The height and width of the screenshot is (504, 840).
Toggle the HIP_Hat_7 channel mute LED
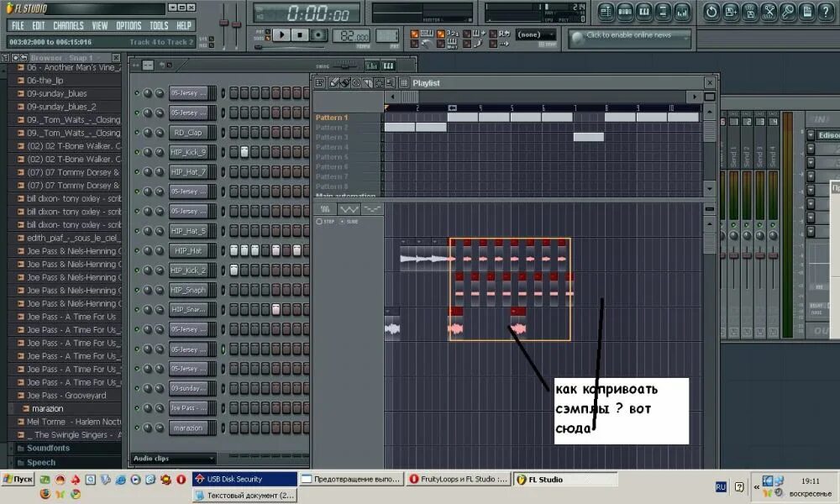tap(137, 172)
